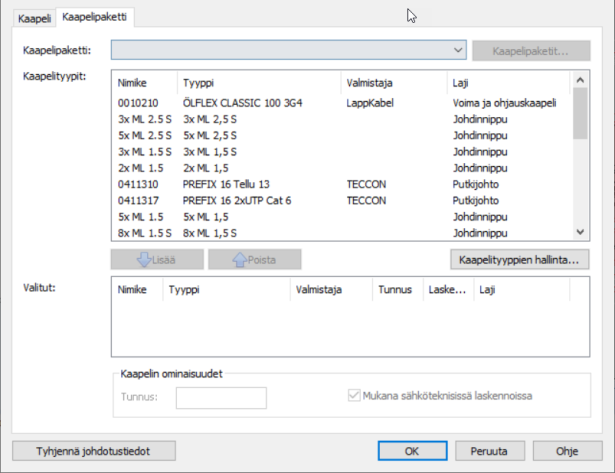615x473 pixels.
Task: Confirm with the OK button
Action: pyautogui.click(x=411, y=450)
